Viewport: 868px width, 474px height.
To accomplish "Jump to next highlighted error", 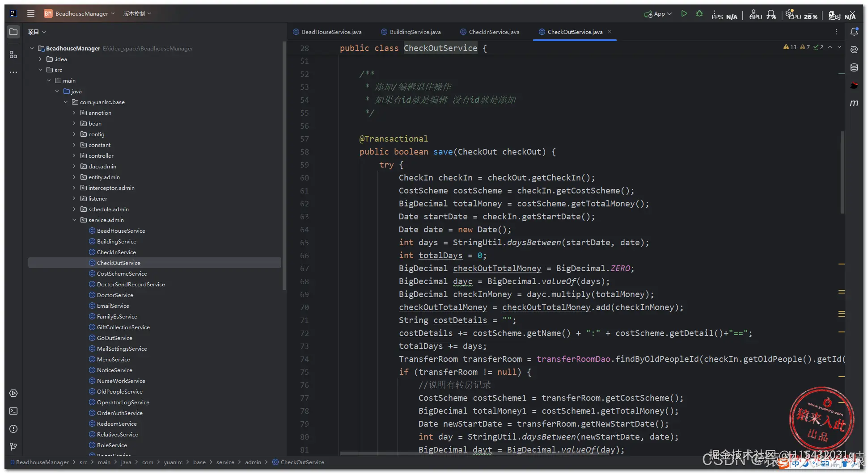I will 839,47.
